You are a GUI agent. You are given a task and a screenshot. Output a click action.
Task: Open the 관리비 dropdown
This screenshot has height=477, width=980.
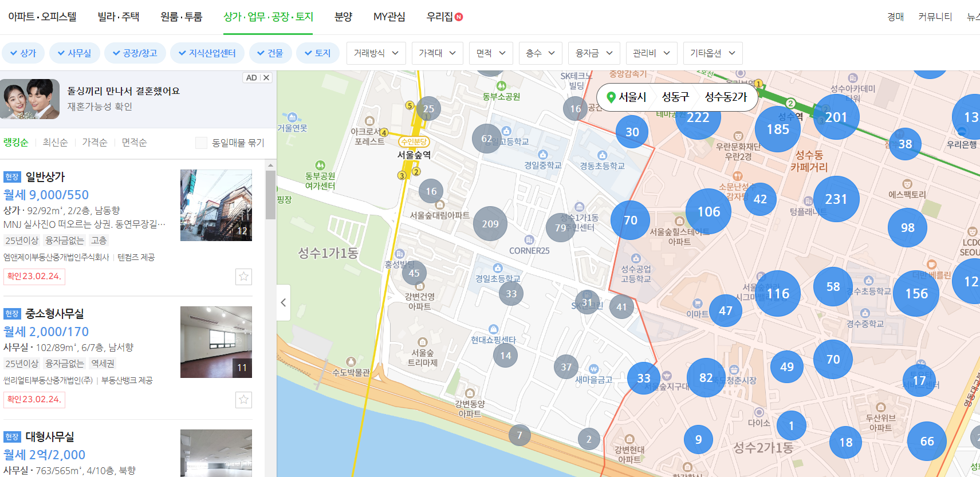coord(652,53)
